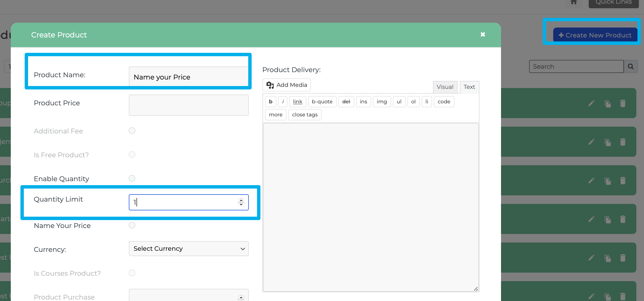Close the Create Product dialog
Image resolution: width=644 pixels, height=301 pixels.
[x=483, y=34]
